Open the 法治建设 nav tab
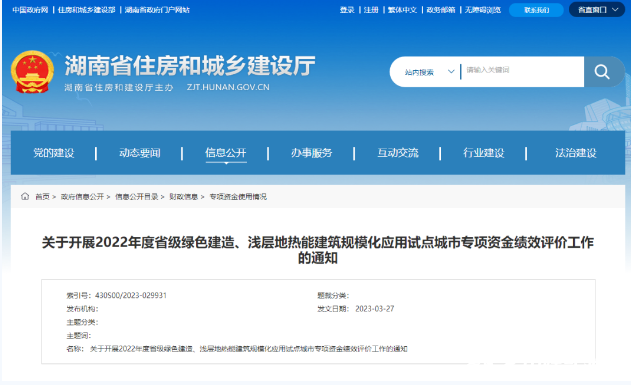The height and width of the screenshot is (385, 631). click(576, 153)
